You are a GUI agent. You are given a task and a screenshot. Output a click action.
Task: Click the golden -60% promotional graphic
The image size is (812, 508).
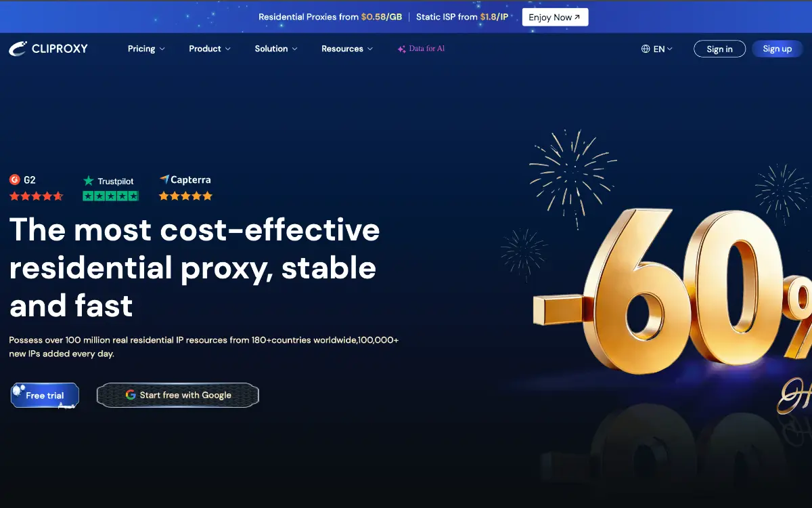coord(673,291)
